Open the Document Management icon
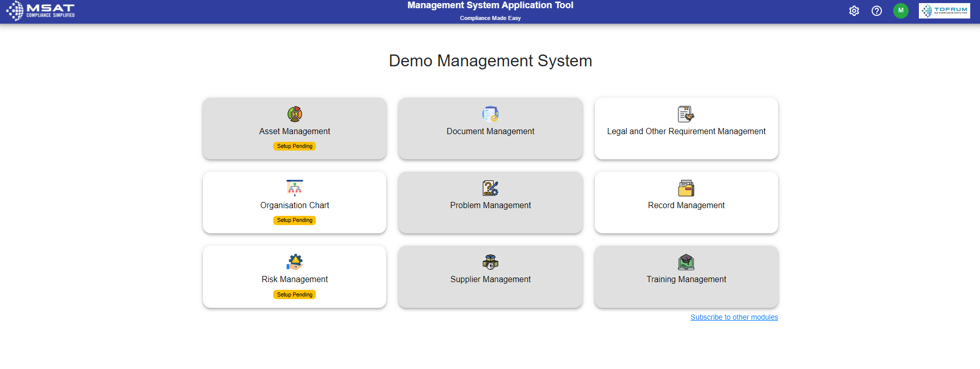This screenshot has width=980, height=369. tap(490, 114)
